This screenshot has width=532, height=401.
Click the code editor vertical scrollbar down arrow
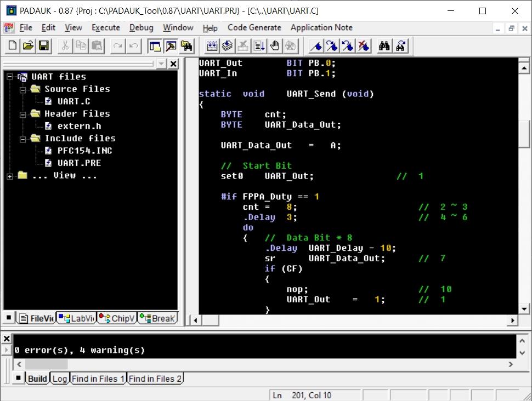tap(523, 308)
